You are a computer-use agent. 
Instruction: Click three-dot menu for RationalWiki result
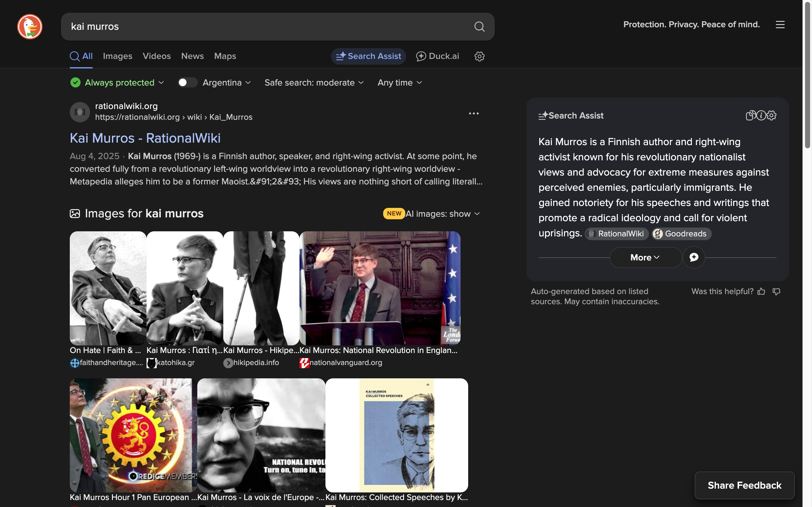click(x=474, y=114)
